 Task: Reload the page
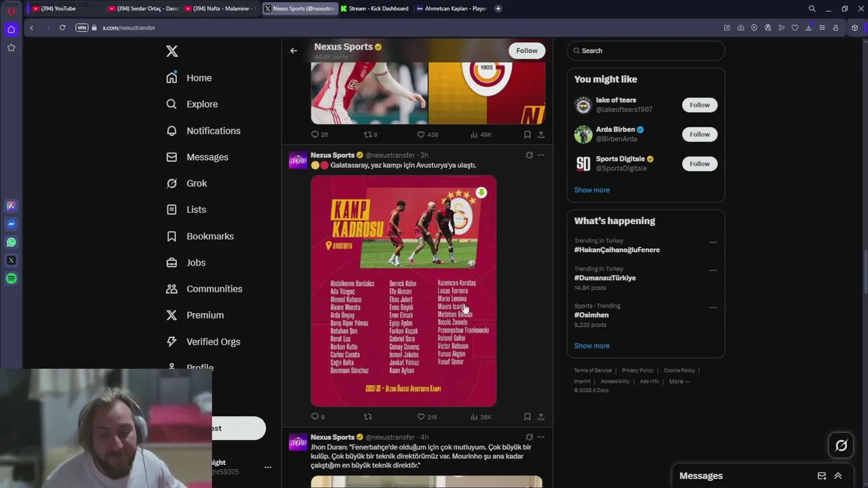point(62,28)
